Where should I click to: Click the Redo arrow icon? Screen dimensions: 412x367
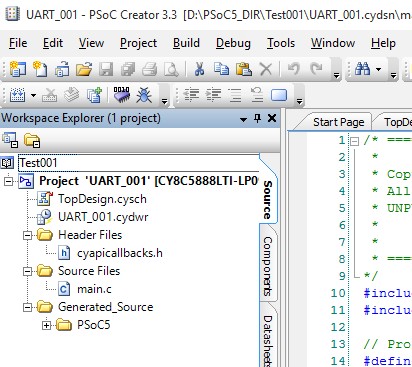(x=316, y=69)
